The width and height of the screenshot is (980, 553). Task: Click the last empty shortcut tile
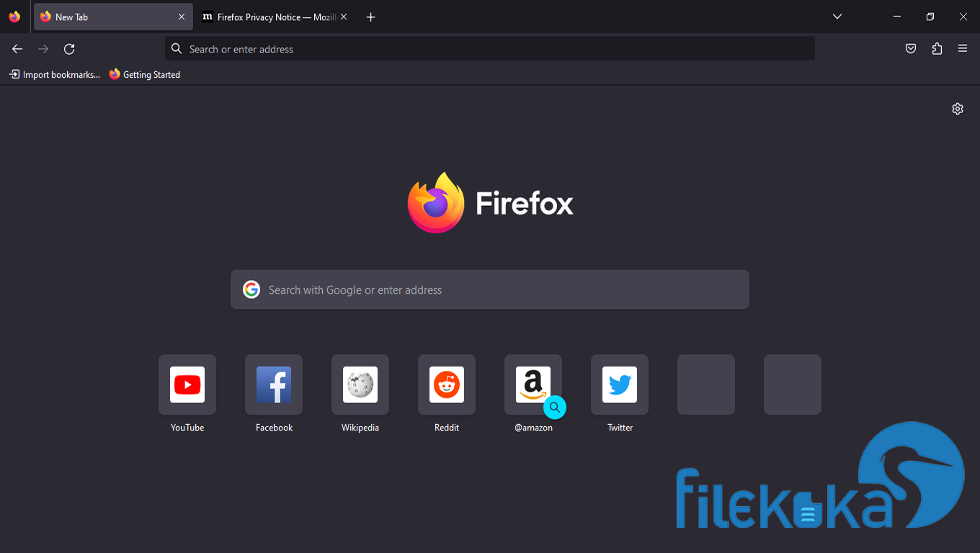[x=793, y=385]
